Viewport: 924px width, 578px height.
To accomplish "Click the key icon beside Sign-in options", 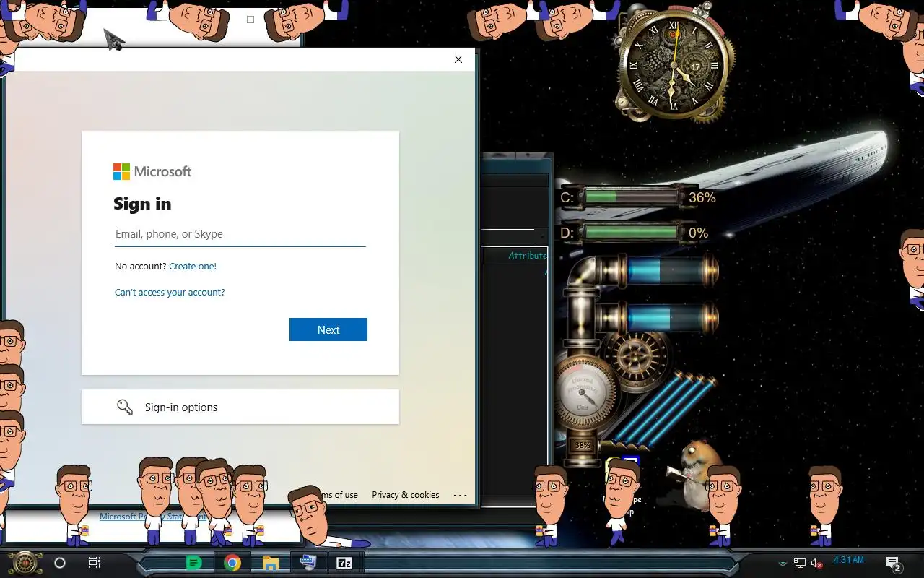I will [x=125, y=407].
